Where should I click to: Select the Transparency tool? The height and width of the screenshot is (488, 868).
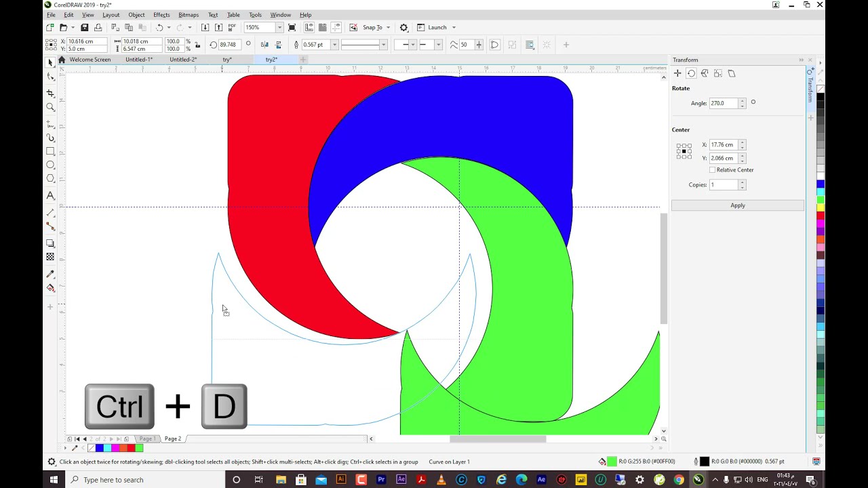pyautogui.click(x=50, y=257)
